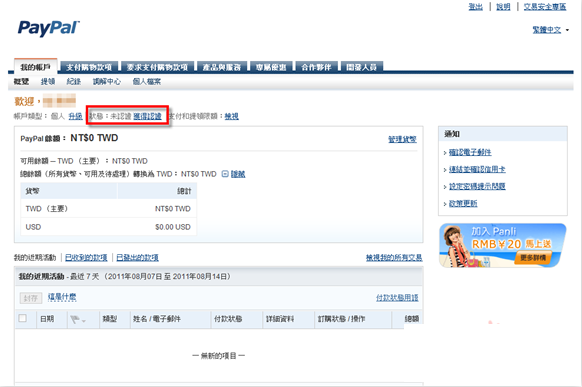Open the 付款狀態用語 glossary link
This screenshot has height=387, width=582.
pos(397,298)
